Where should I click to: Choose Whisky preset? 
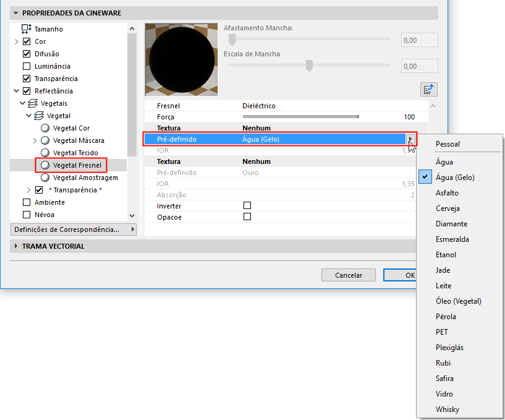[448, 409]
